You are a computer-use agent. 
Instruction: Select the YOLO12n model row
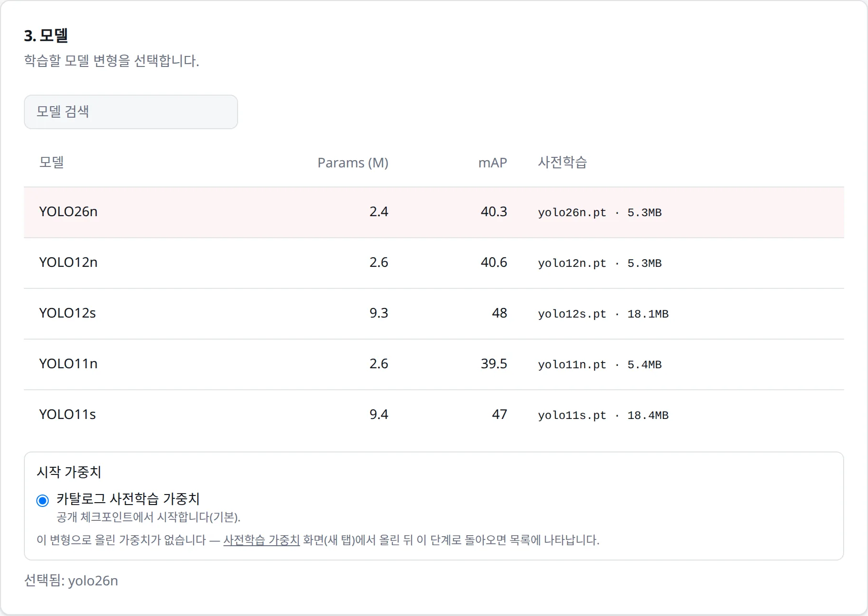pyautogui.click(x=434, y=263)
